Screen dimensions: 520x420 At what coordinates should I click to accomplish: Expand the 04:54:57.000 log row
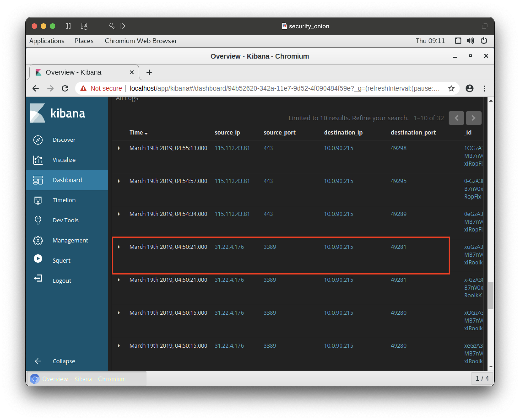click(x=119, y=181)
